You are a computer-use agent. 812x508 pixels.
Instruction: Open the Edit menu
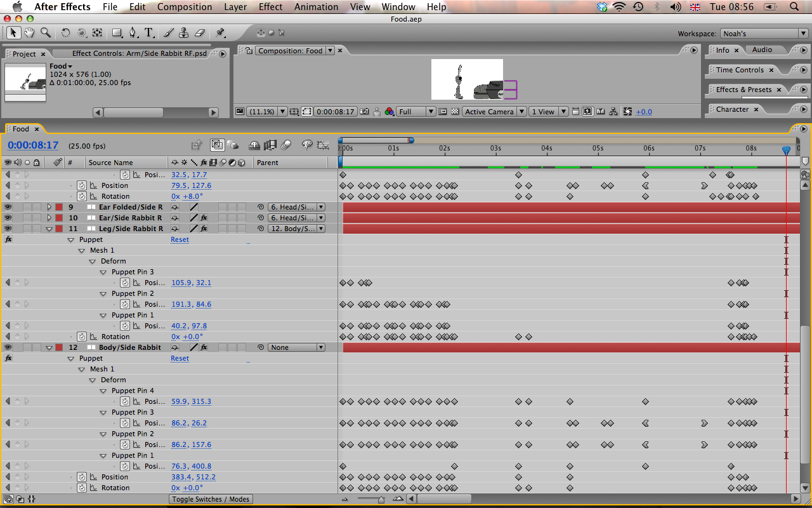[x=137, y=7]
